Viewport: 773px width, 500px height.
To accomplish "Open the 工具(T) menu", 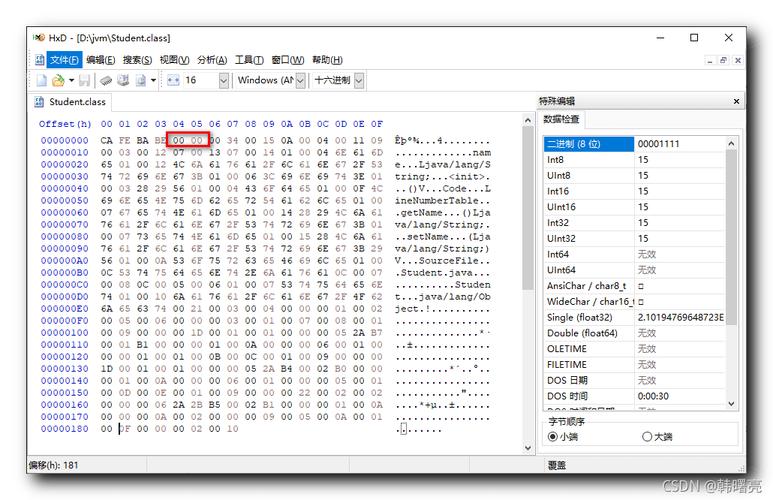I will point(249,60).
